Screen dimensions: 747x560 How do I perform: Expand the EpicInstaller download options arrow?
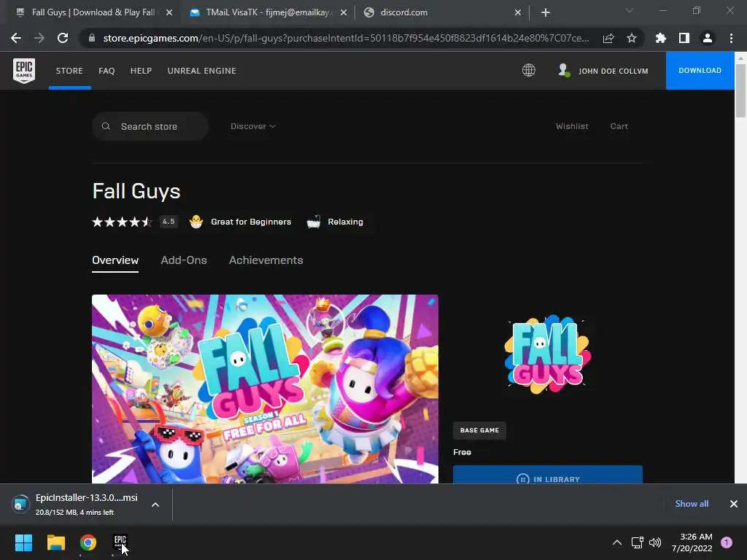pyautogui.click(x=155, y=505)
